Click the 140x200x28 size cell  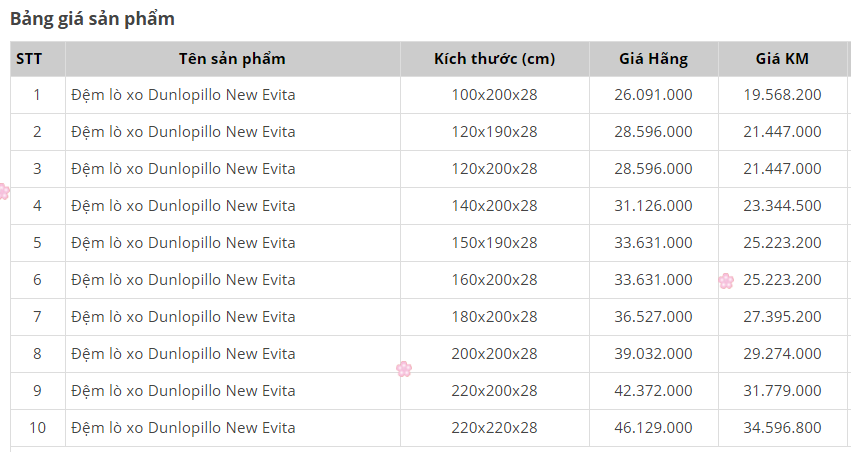coord(494,206)
